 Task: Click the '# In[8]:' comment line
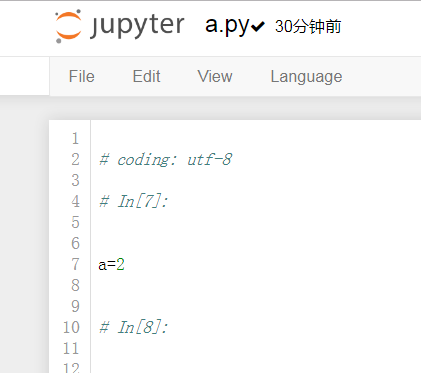click(x=133, y=327)
